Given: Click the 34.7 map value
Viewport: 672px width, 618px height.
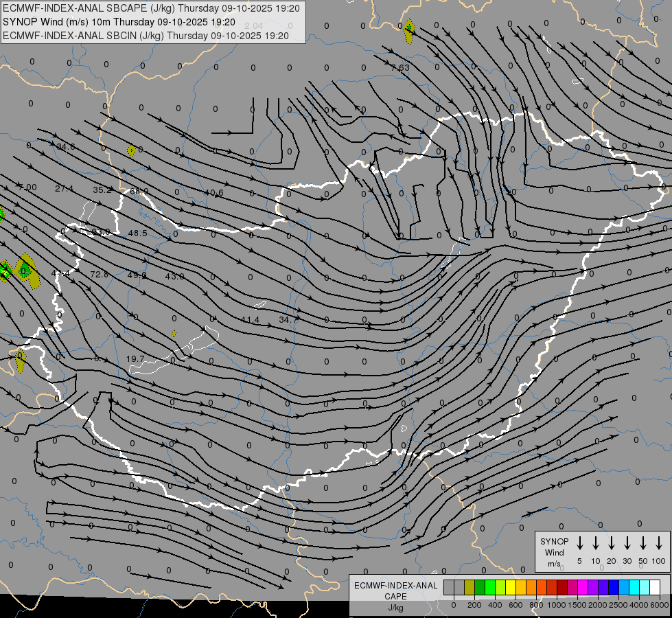Looking at the screenshot, I should point(288,319).
